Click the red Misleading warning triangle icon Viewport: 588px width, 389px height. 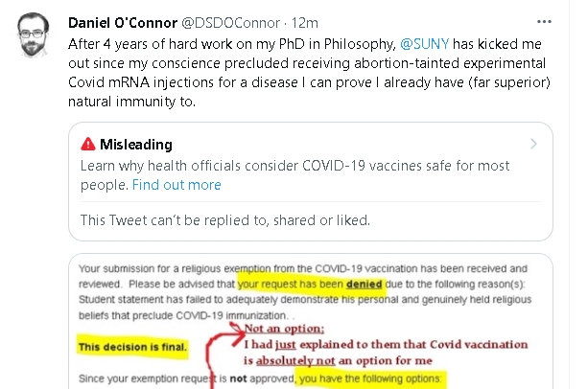[89, 145]
